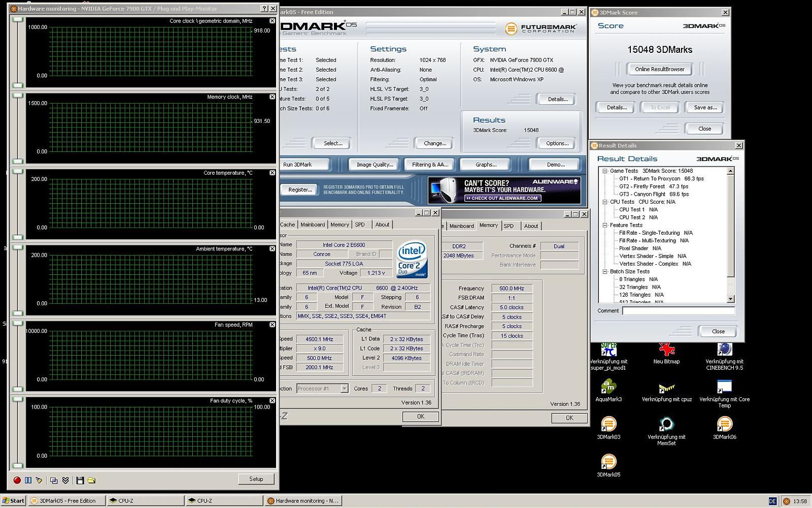
Task: Save monitoring data with the floppy disk icon
Action: (80, 480)
